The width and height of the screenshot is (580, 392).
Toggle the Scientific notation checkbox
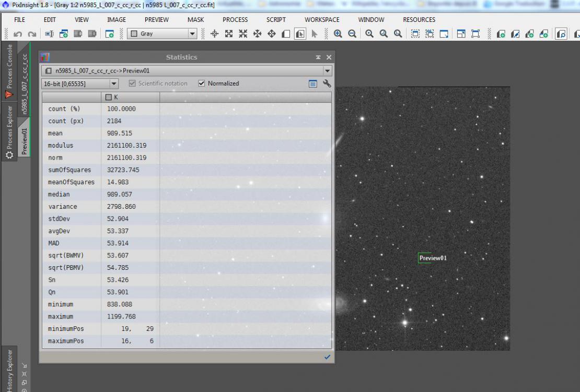point(132,84)
